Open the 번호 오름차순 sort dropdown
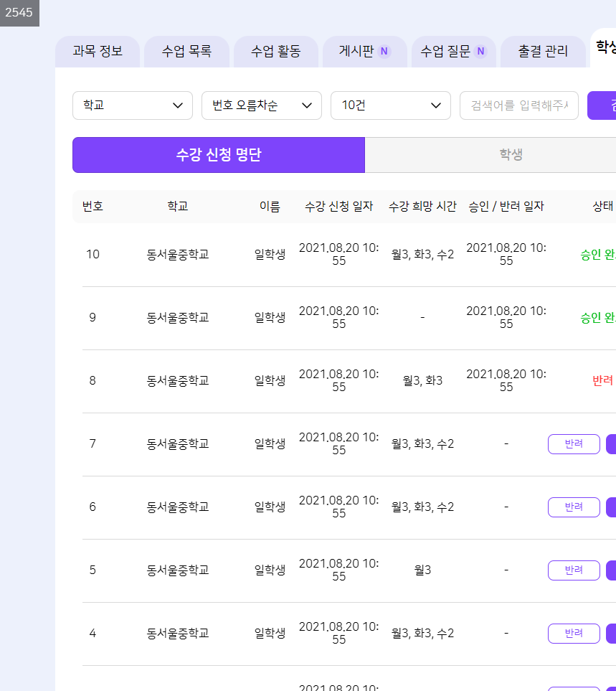 [262, 105]
